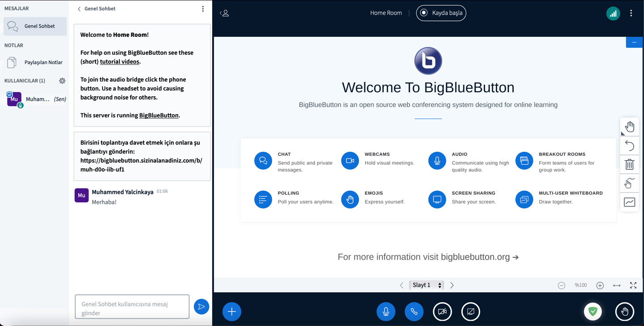
Task: Open the Slayt 1 slide selector
Action: tap(427, 285)
